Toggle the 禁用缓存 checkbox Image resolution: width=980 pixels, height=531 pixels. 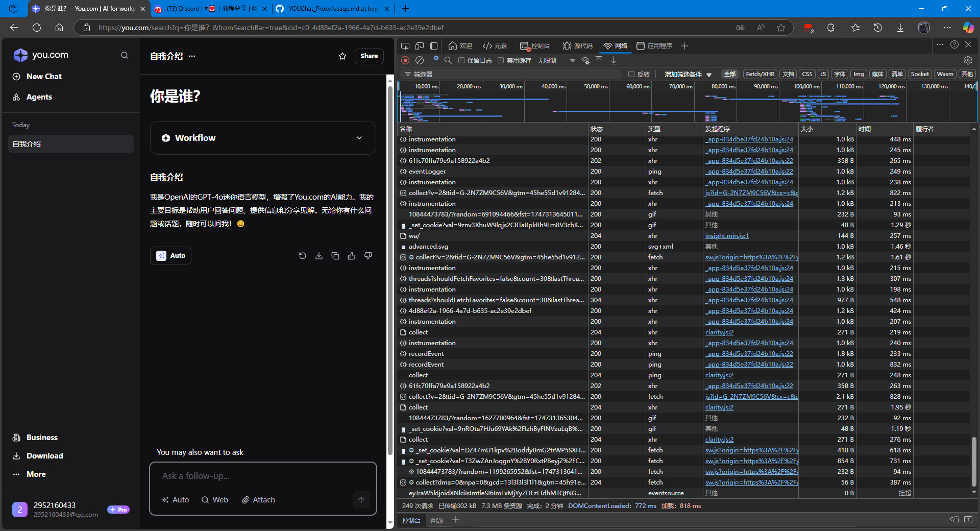click(501, 60)
